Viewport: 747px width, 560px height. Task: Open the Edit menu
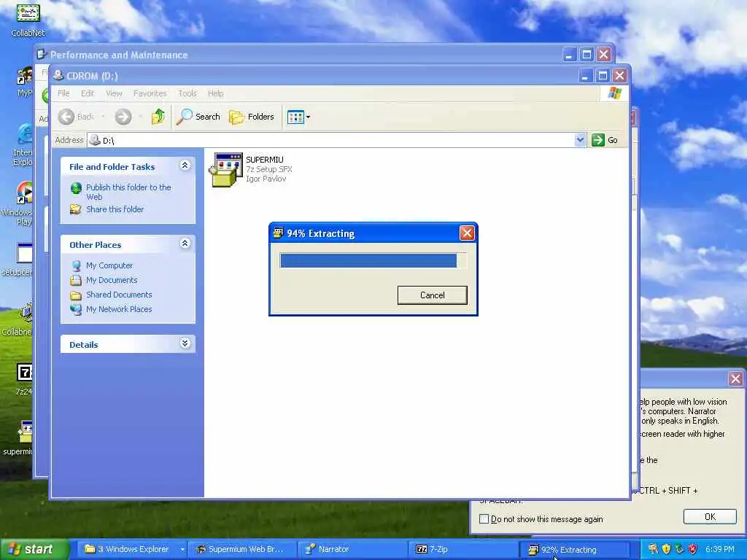(x=88, y=93)
